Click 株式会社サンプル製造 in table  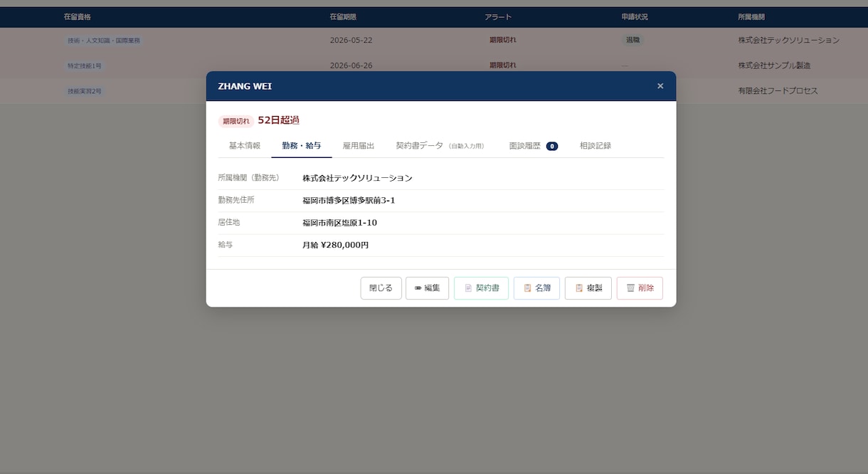point(775,66)
